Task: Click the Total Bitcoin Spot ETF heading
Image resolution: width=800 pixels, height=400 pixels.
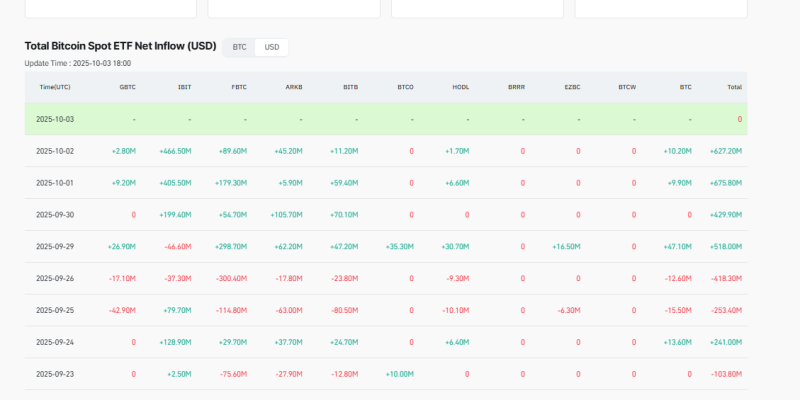Action: tap(120, 46)
